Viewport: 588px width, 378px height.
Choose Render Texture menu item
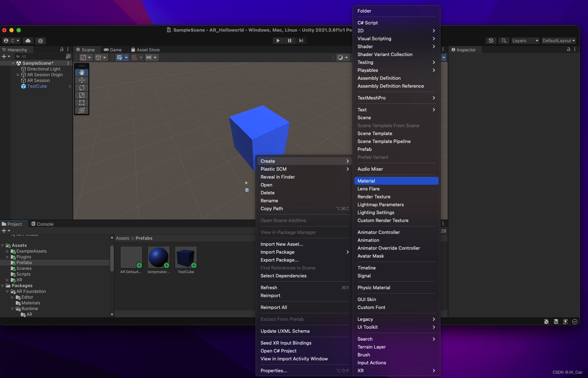pyautogui.click(x=396, y=197)
